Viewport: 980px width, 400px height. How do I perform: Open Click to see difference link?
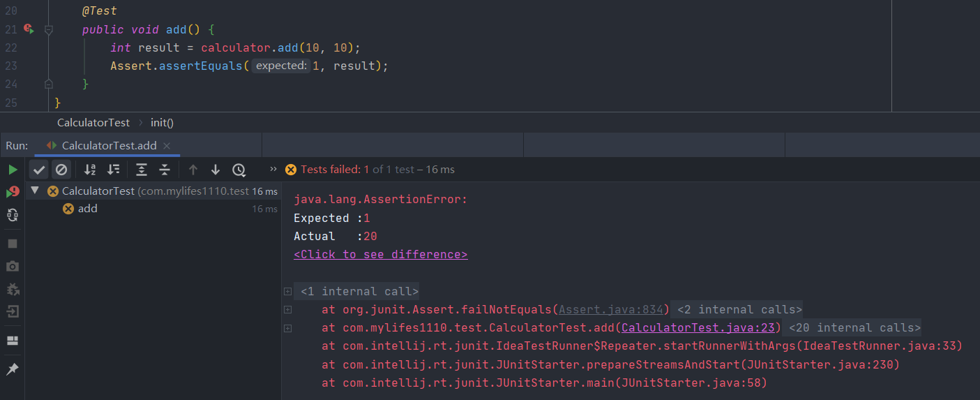coord(381,255)
